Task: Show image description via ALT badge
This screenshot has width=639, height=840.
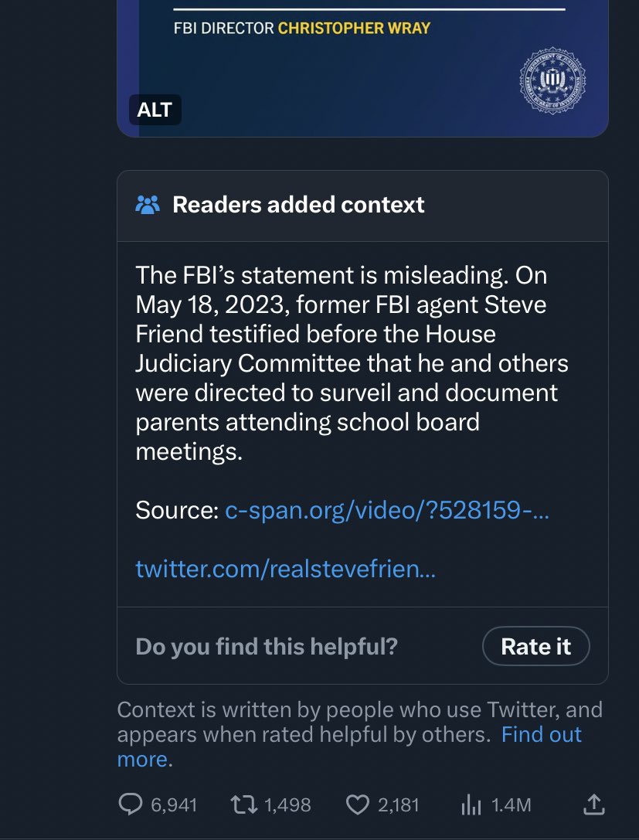Action: tap(155, 109)
